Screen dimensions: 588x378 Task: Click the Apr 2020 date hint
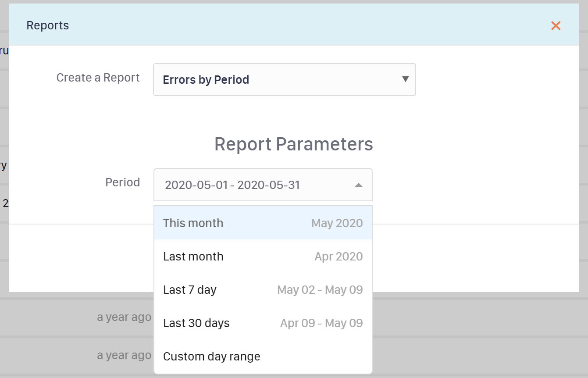coord(339,257)
